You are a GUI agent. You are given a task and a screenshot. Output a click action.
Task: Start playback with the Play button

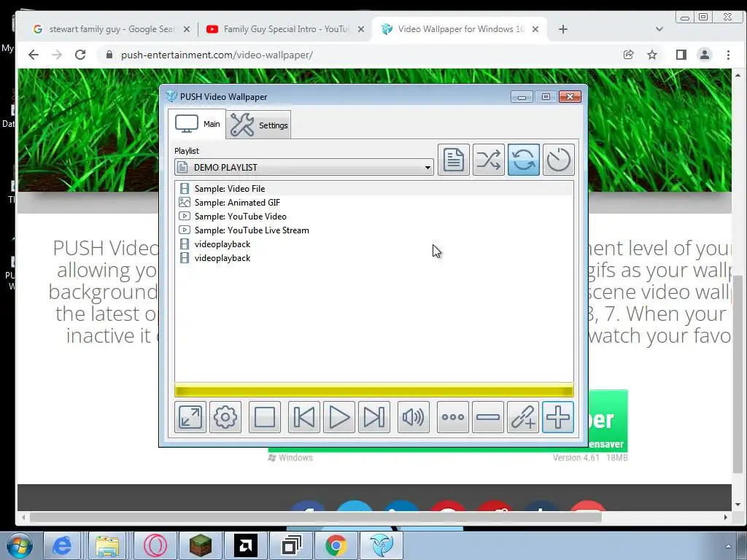[338, 417]
